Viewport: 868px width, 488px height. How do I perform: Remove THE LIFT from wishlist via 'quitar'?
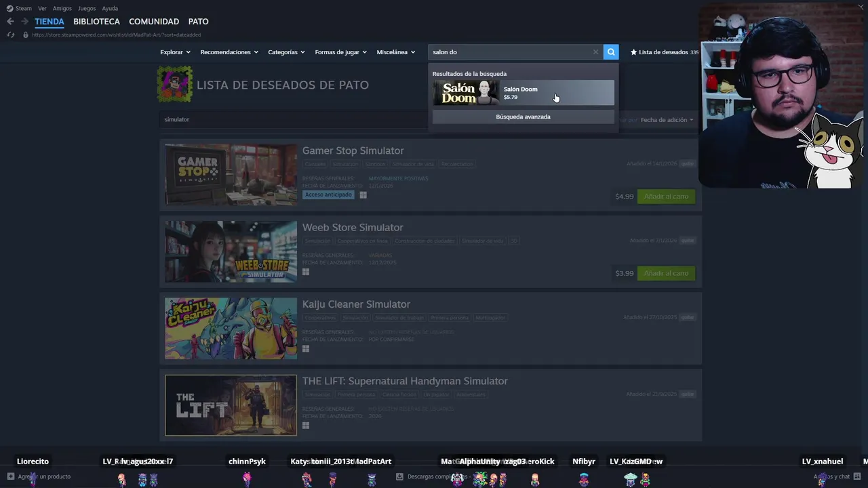[x=688, y=394]
